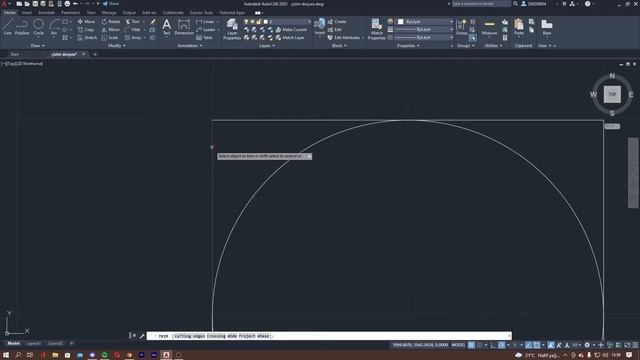Screen dimensions: 640x360
Task: Expand the Properties panel
Action: [408, 46]
